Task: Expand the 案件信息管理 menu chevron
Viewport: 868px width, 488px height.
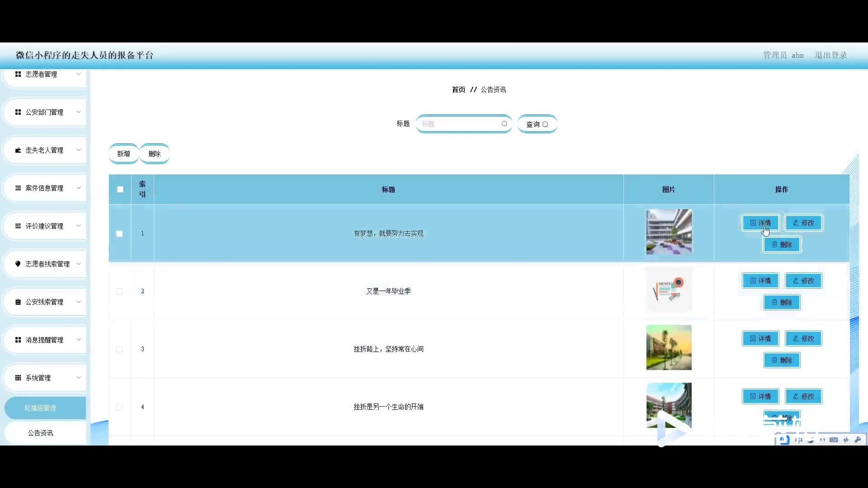Action: 78,188
